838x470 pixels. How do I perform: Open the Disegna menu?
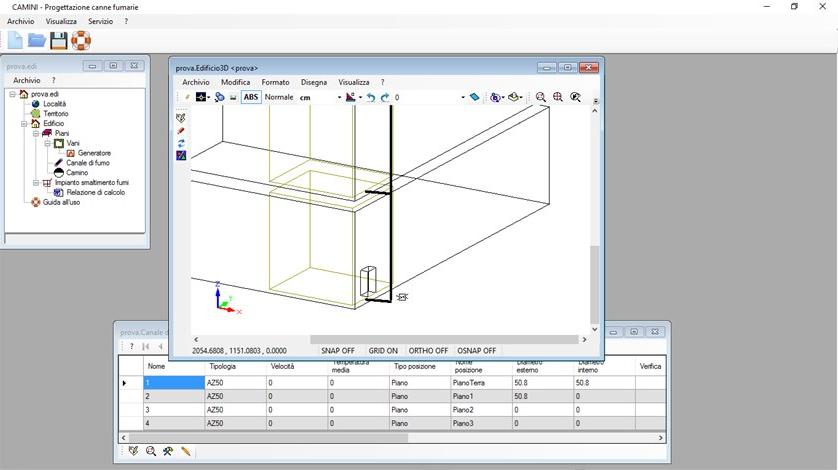[313, 82]
